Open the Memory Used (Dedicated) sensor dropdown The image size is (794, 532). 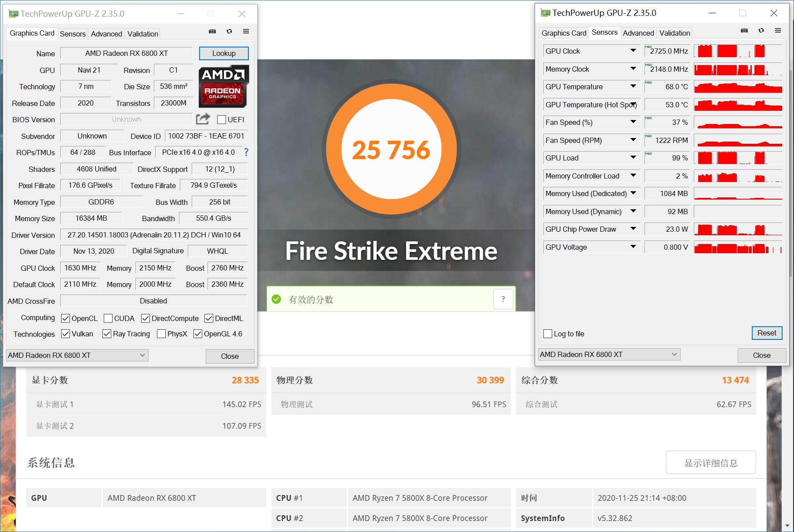pyautogui.click(x=633, y=193)
